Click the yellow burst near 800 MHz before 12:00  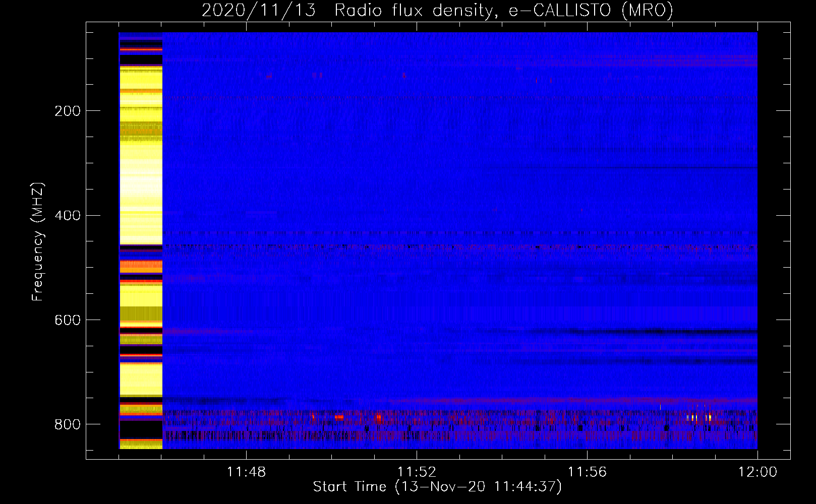click(698, 418)
